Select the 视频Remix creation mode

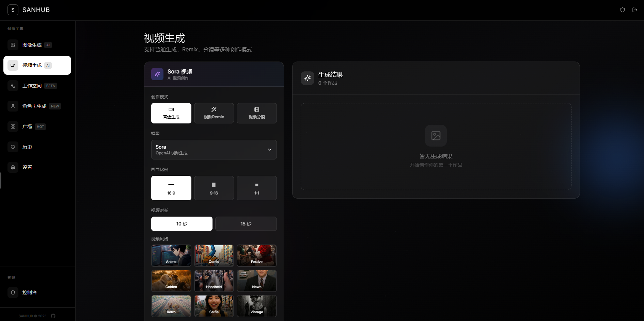[214, 113]
